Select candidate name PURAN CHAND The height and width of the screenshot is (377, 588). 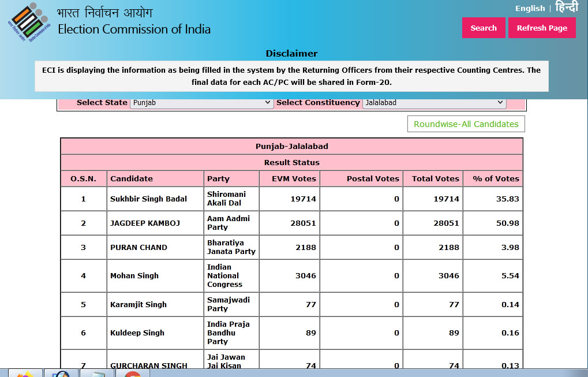coord(138,248)
